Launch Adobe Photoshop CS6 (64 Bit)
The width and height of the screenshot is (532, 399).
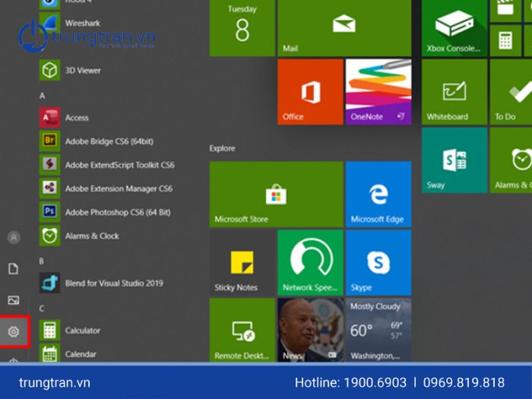[x=117, y=212]
